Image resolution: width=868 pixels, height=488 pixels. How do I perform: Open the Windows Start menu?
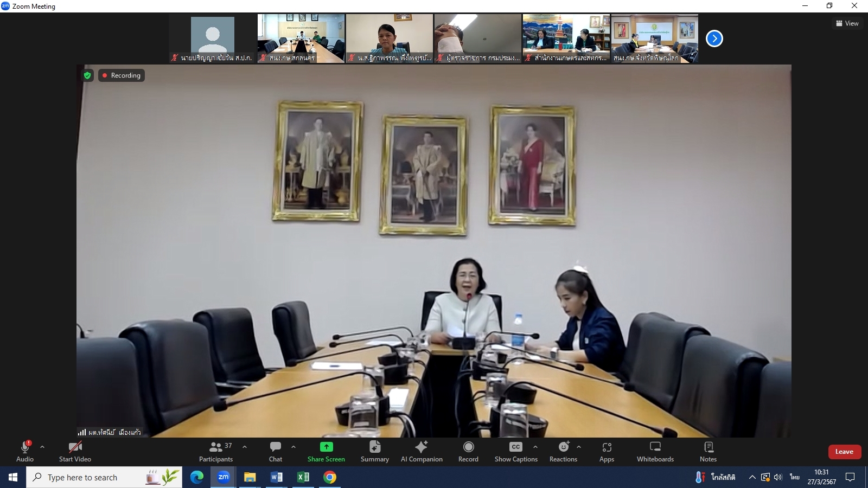[x=13, y=477]
